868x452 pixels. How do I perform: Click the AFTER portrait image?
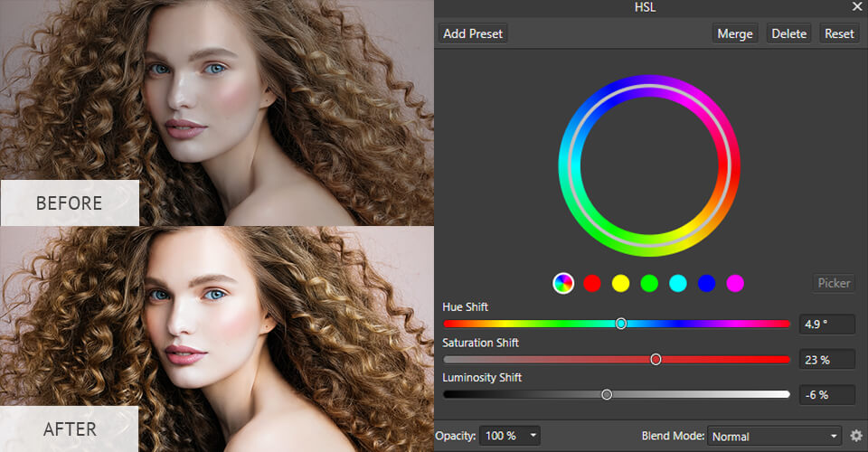tap(216, 339)
